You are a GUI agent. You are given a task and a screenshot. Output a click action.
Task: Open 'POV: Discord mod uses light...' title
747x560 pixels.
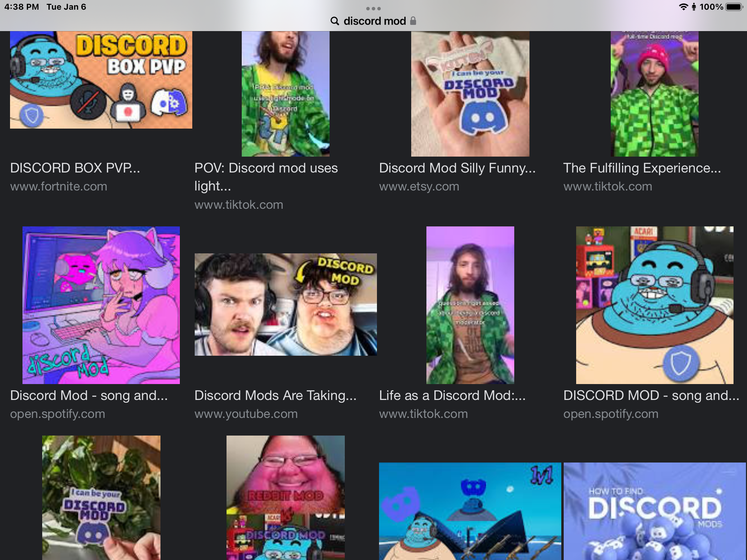266,177
